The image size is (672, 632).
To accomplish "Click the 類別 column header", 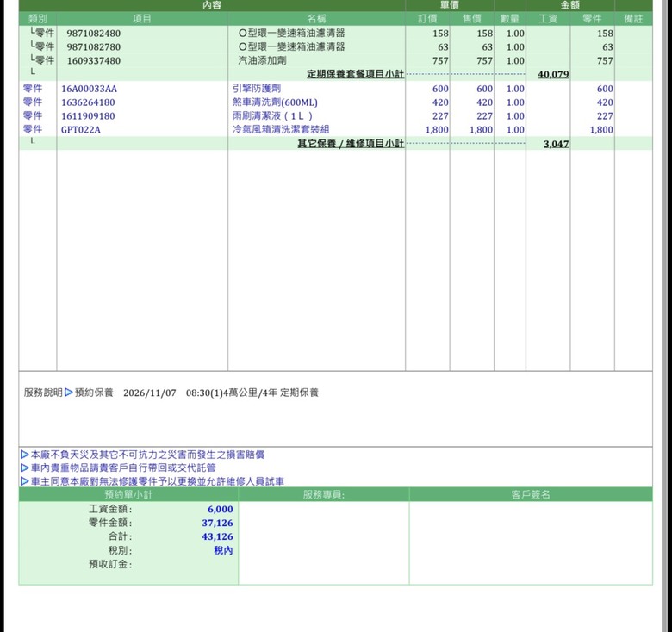I will click(38, 19).
